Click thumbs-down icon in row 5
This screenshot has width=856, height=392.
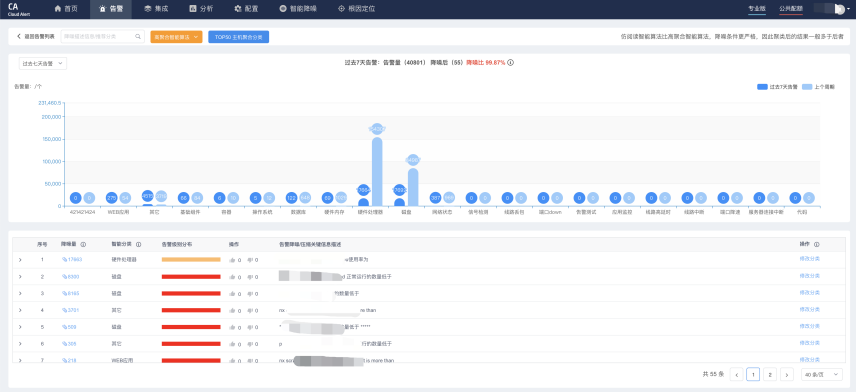[250, 327]
